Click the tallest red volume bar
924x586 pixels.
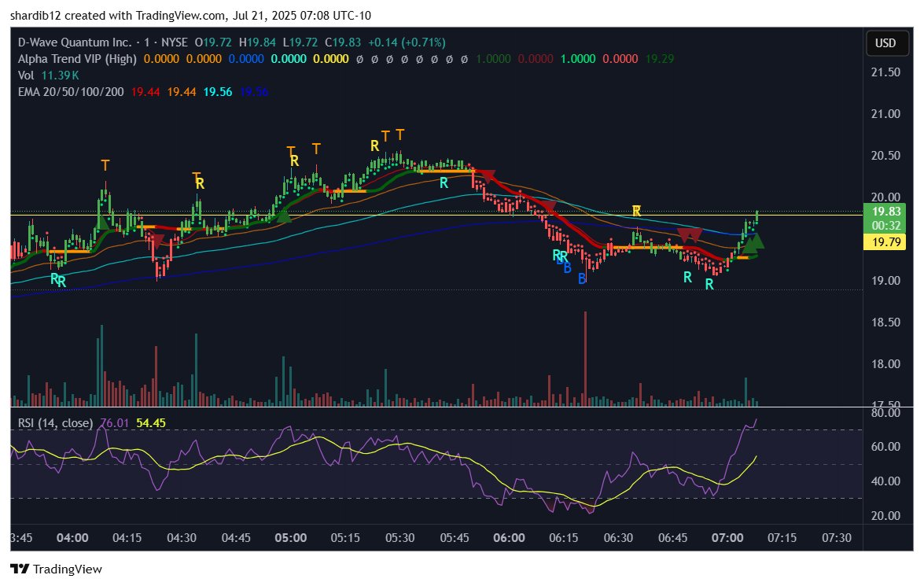(585, 359)
